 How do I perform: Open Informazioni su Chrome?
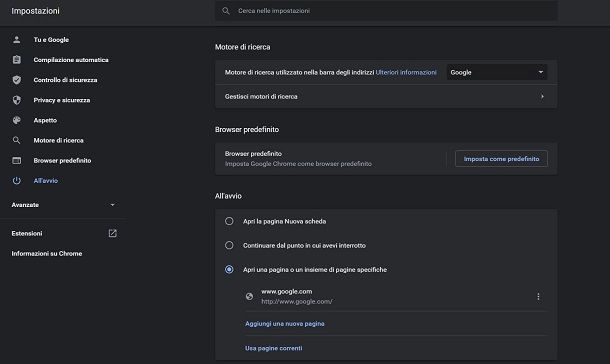click(x=47, y=254)
